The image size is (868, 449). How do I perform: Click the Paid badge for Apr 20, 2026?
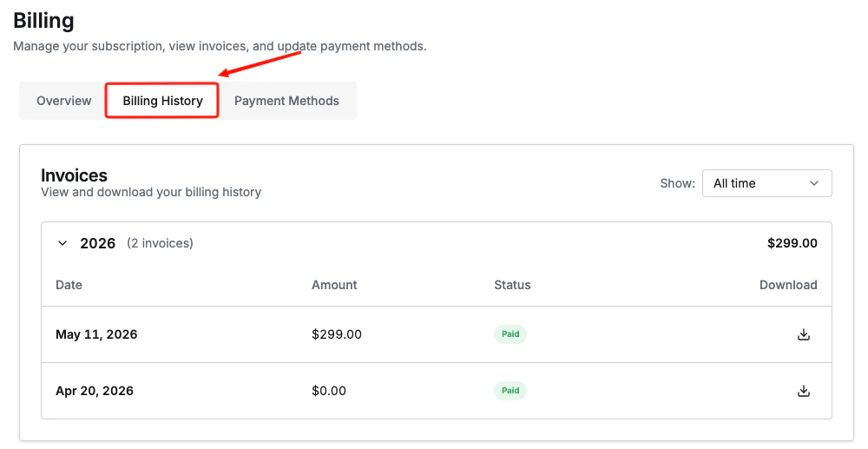[510, 390]
